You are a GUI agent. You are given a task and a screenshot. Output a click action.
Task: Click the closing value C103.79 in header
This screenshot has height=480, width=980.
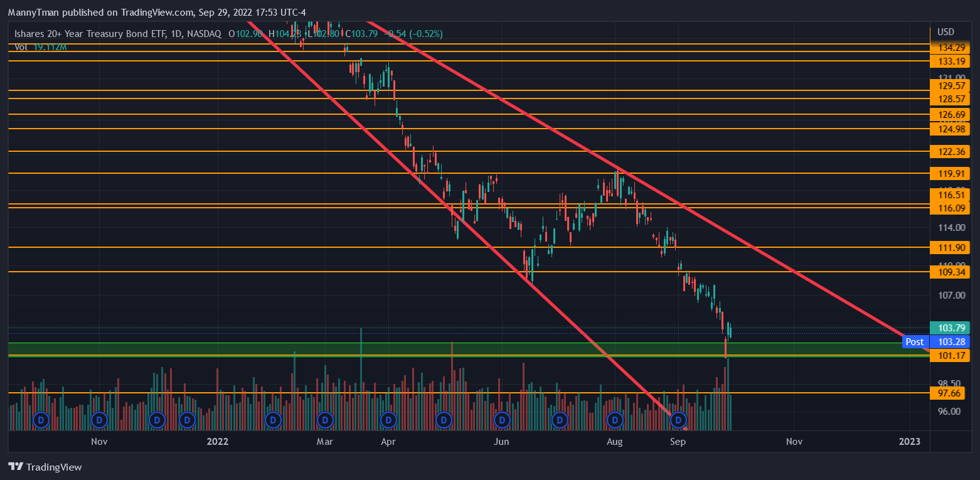pos(362,34)
